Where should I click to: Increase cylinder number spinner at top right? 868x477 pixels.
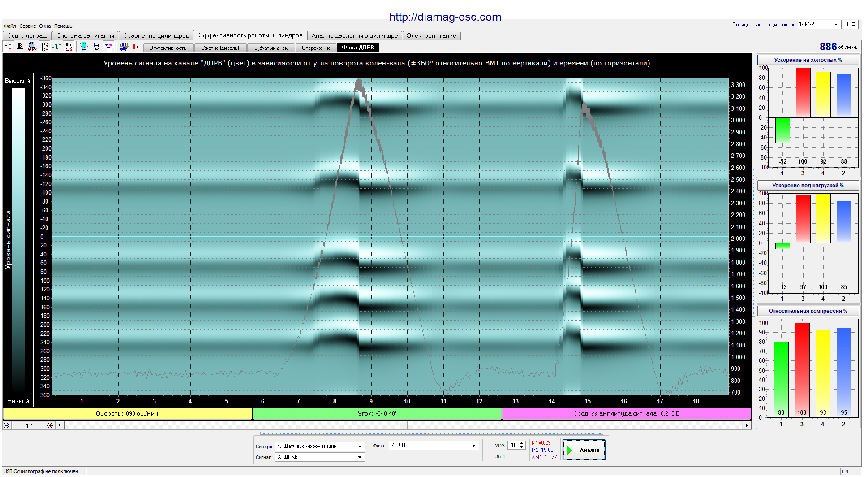[854, 22]
